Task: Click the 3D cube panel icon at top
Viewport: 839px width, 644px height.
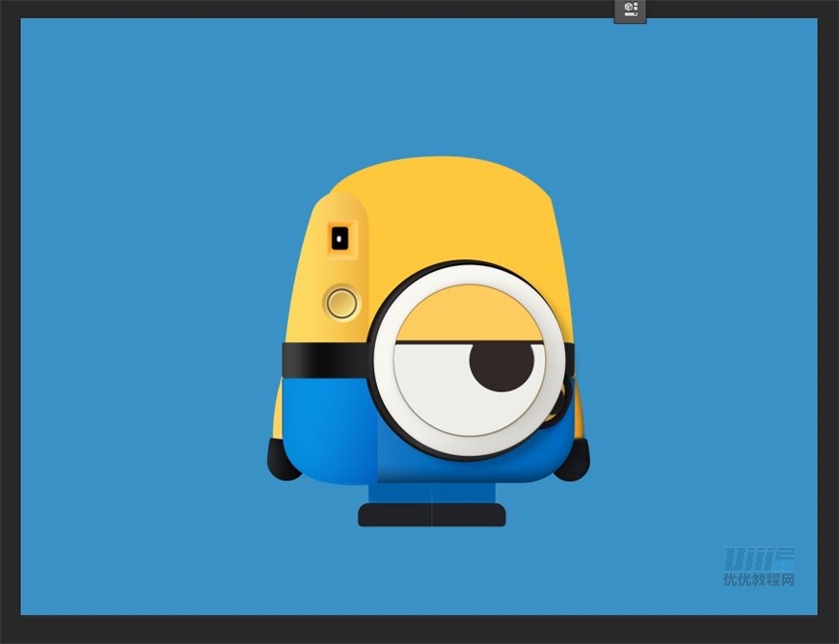Action: (x=631, y=11)
